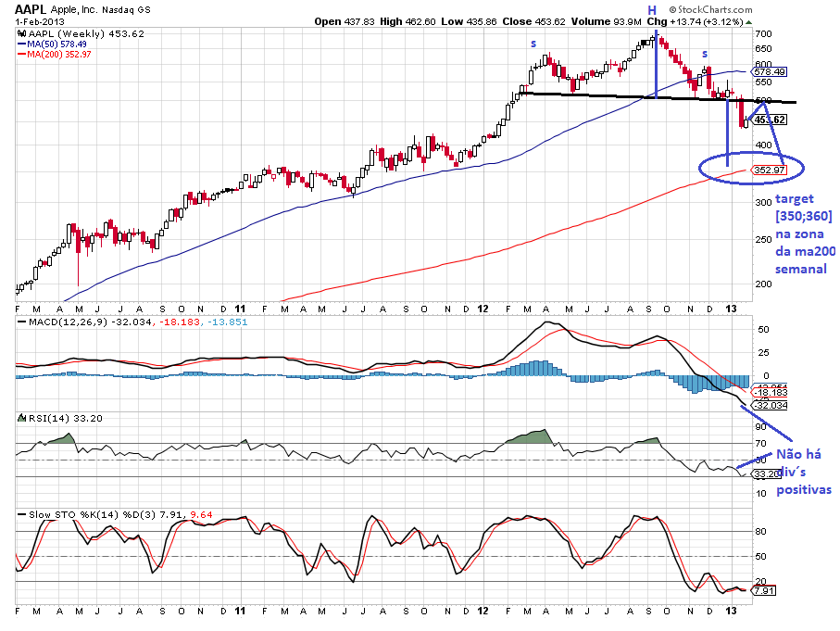The width and height of the screenshot is (840, 631).
Task: Click the 10 label on RSI axis
Action: point(760,493)
